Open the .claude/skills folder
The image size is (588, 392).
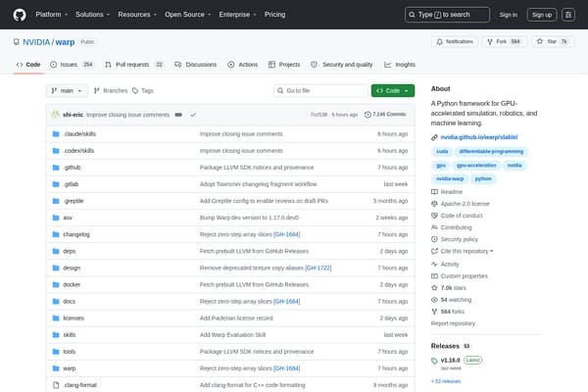tap(79, 134)
